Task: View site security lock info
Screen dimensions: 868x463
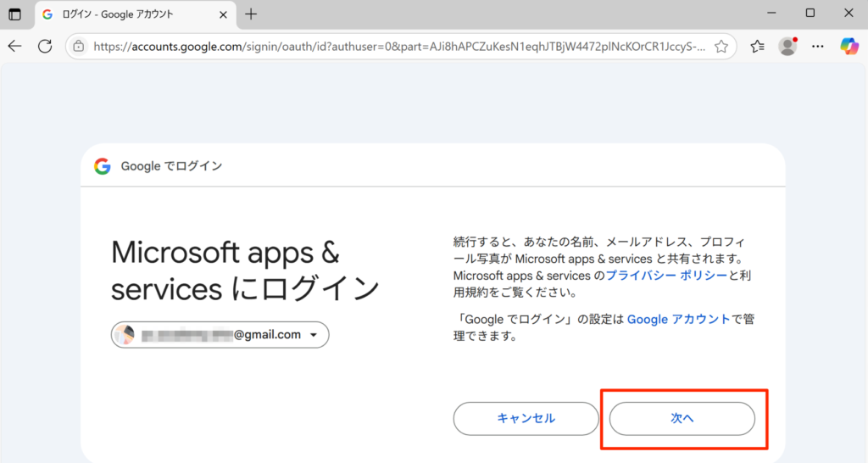Action: [79, 46]
